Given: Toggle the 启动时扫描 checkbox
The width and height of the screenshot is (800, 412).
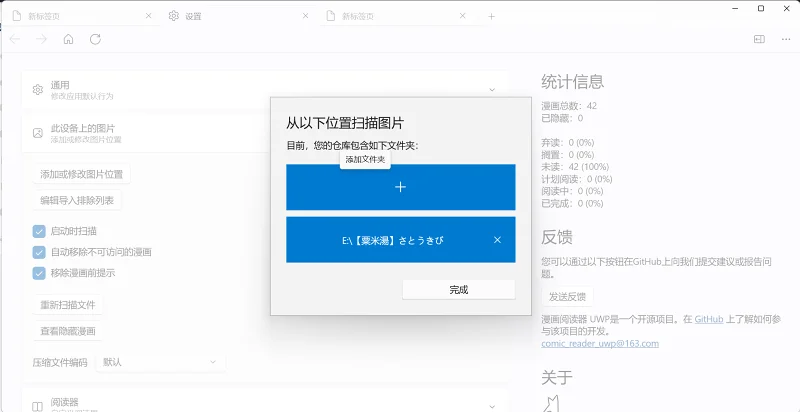Looking at the screenshot, I should point(39,231).
